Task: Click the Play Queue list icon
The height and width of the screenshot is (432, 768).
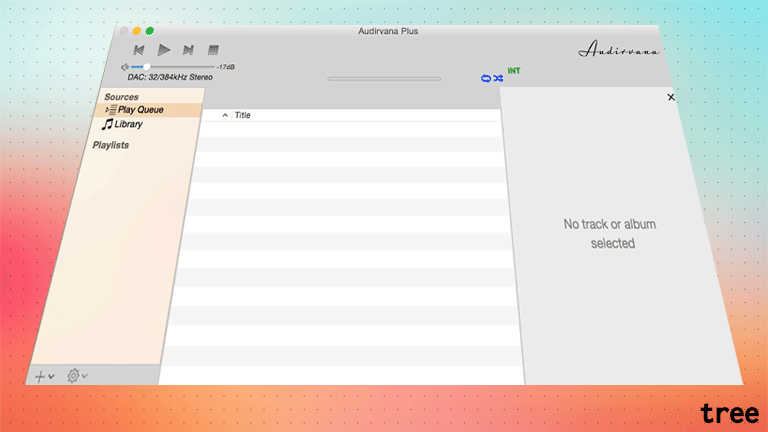Action: coord(111,110)
